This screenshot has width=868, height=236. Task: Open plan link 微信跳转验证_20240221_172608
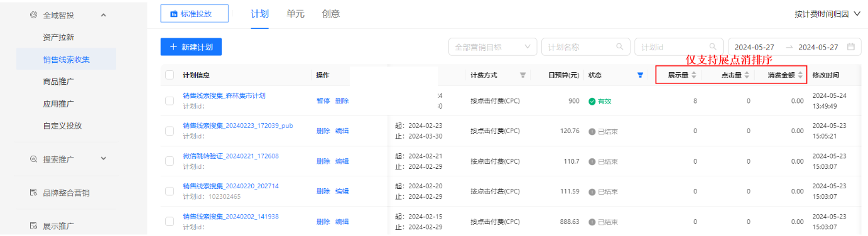tap(231, 156)
